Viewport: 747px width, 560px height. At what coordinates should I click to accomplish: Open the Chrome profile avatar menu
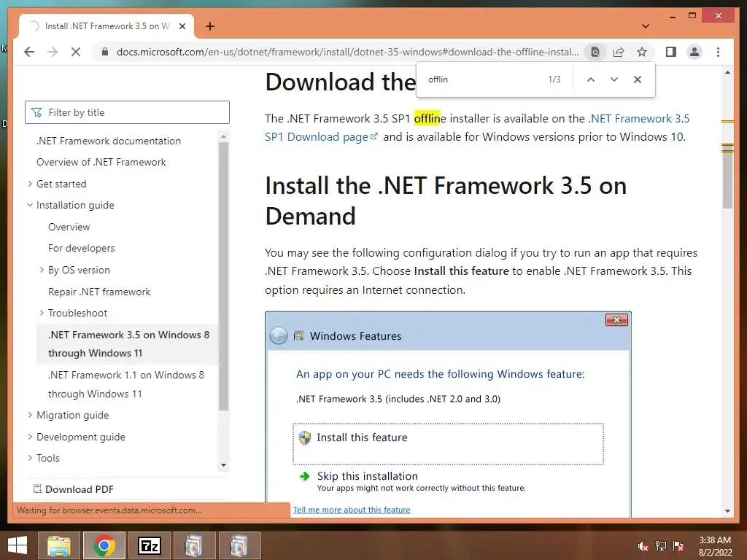(x=694, y=52)
